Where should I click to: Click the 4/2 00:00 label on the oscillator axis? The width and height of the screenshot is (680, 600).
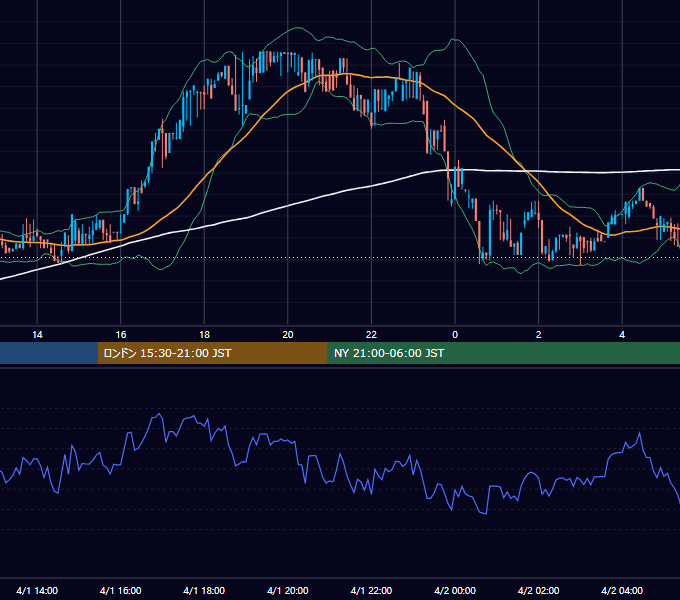tap(455, 590)
